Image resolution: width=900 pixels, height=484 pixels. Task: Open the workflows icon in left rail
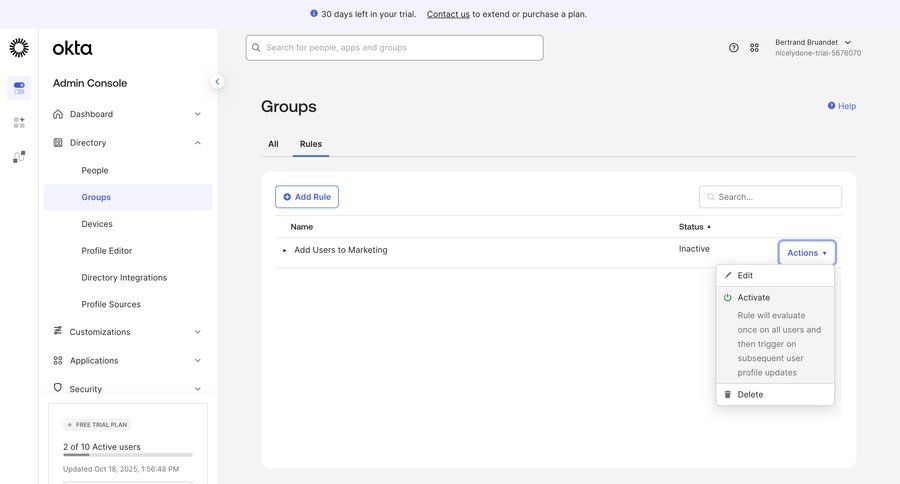pyautogui.click(x=19, y=157)
